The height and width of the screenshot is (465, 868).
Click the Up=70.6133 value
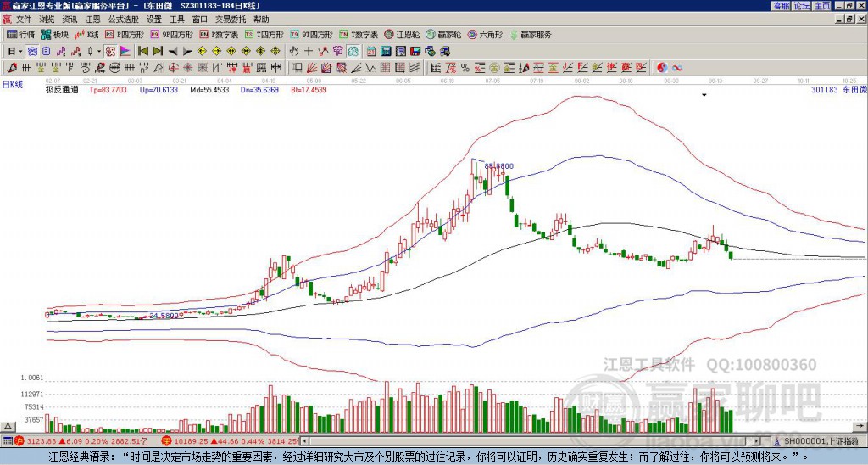click(x=159, y=89)
